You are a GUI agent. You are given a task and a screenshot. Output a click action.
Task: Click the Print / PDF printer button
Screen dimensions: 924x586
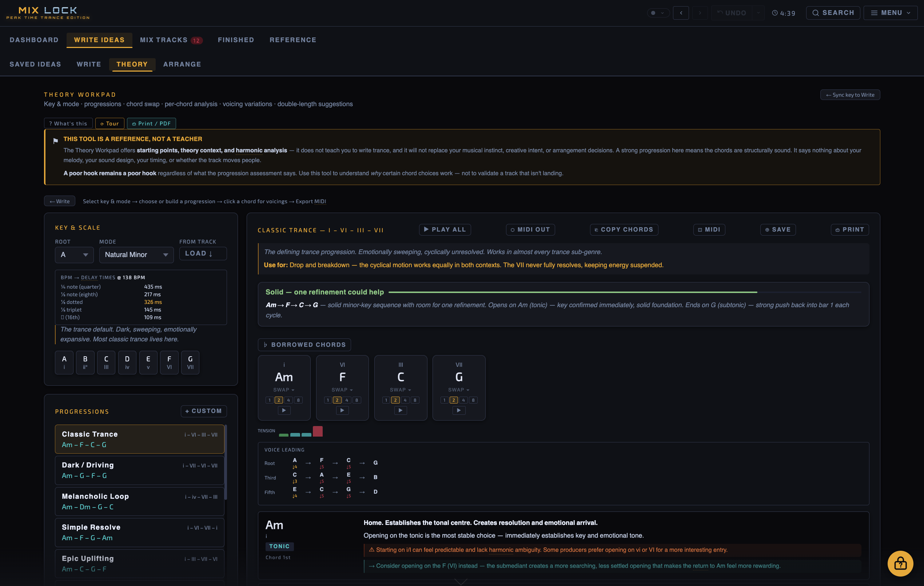[151, 124]
